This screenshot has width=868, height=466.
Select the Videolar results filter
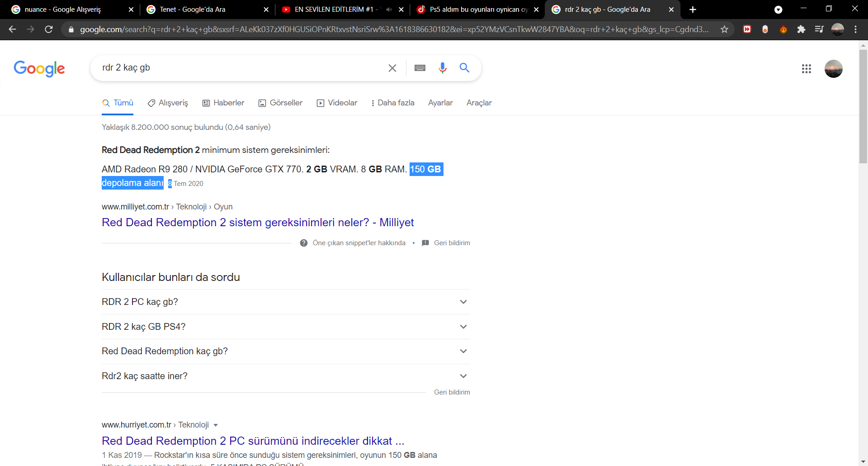(x=337, y=103)
